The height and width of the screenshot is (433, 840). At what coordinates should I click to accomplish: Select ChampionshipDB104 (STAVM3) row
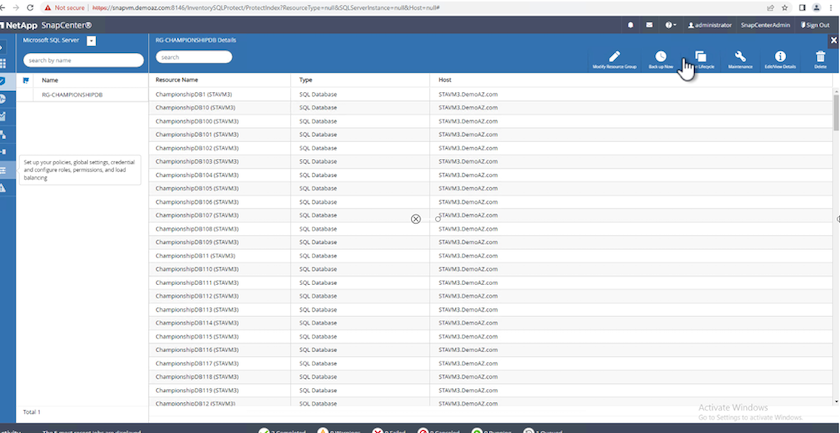pos(490,175)
